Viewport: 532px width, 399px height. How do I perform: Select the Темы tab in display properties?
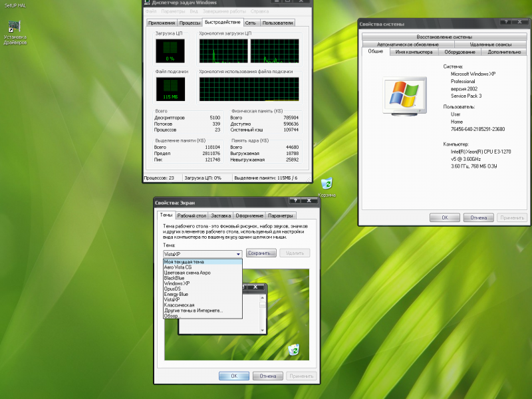[166, 215]
